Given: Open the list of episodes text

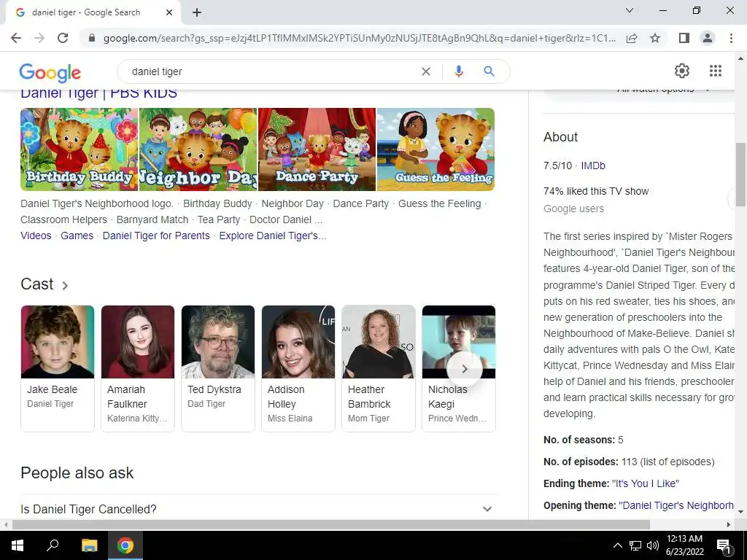Looking at the screenshot, I should coord(677,462).
